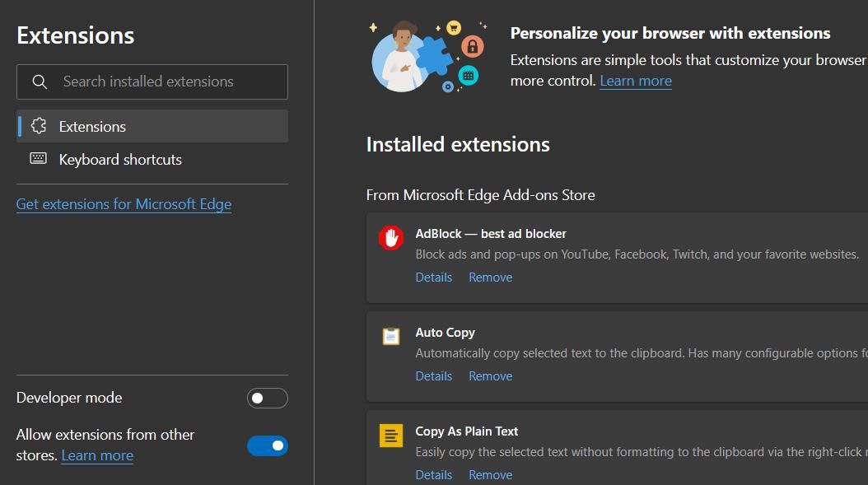The width and height of the screenshot is (868, 485).
Task: Click the 'Copy As Plain Text' title
Action: [467, 431]
